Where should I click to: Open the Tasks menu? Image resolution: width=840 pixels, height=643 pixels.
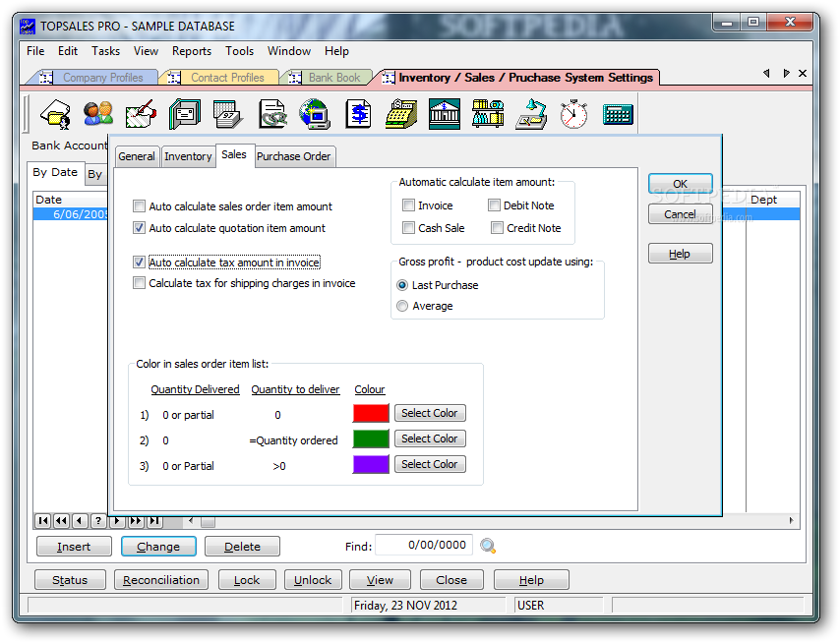click(105, 51)
